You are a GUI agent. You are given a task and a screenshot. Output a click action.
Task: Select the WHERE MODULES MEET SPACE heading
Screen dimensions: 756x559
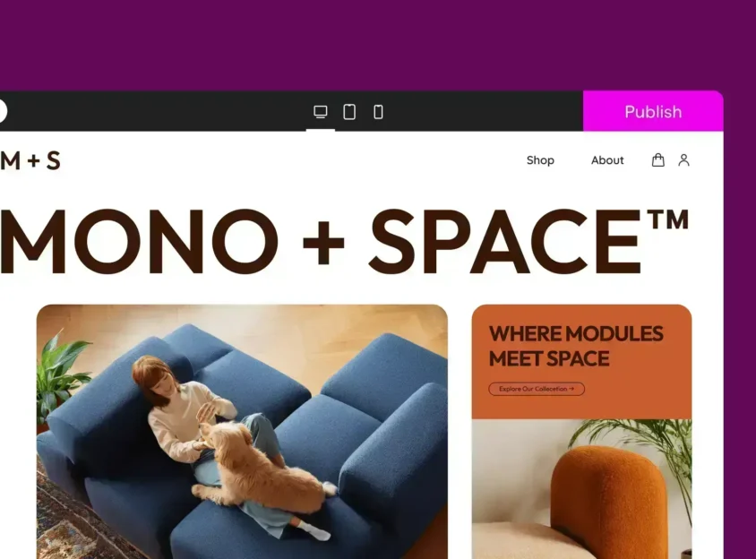pos(576,346)
